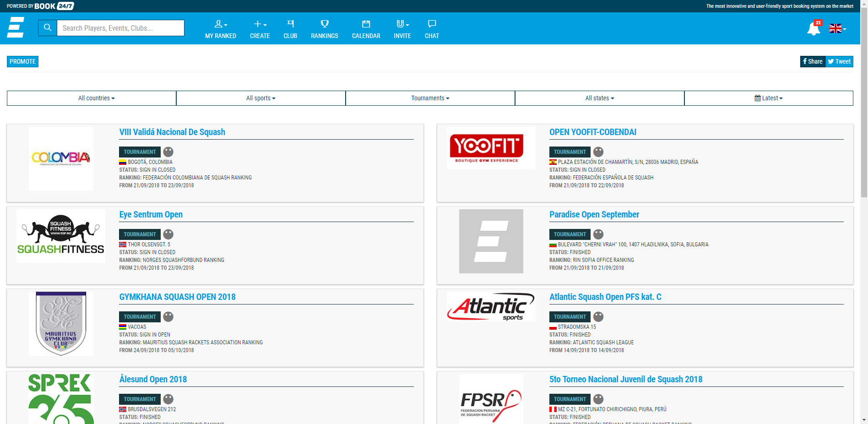Click the search magnifier icon
Image resolution: width=868 pixels, height=424 pixels.
(48, 28)
